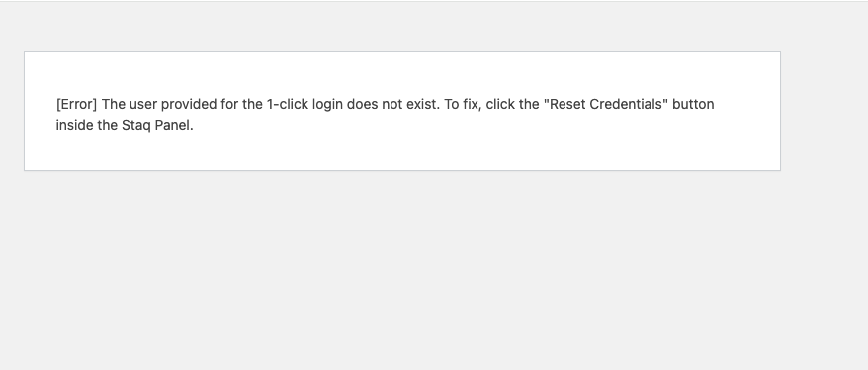Click the word "user" in the error text
This screenshot has width=868, height=370.
(x=143, y=105)
